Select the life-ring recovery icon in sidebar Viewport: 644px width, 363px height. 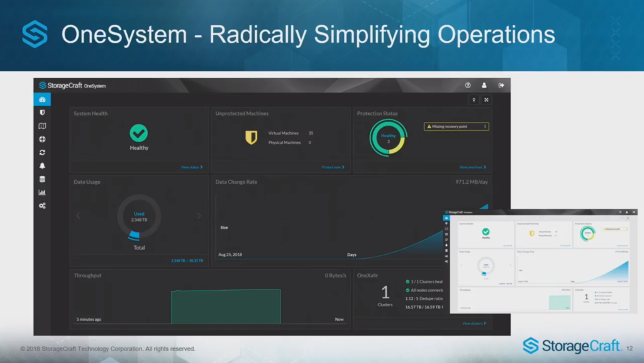tap(42, 139)
